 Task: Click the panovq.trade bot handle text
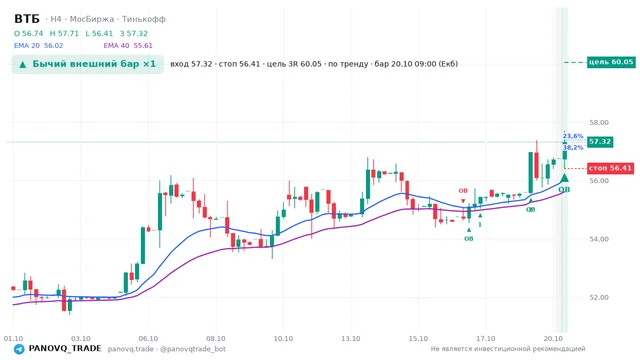tap(167, 349)
